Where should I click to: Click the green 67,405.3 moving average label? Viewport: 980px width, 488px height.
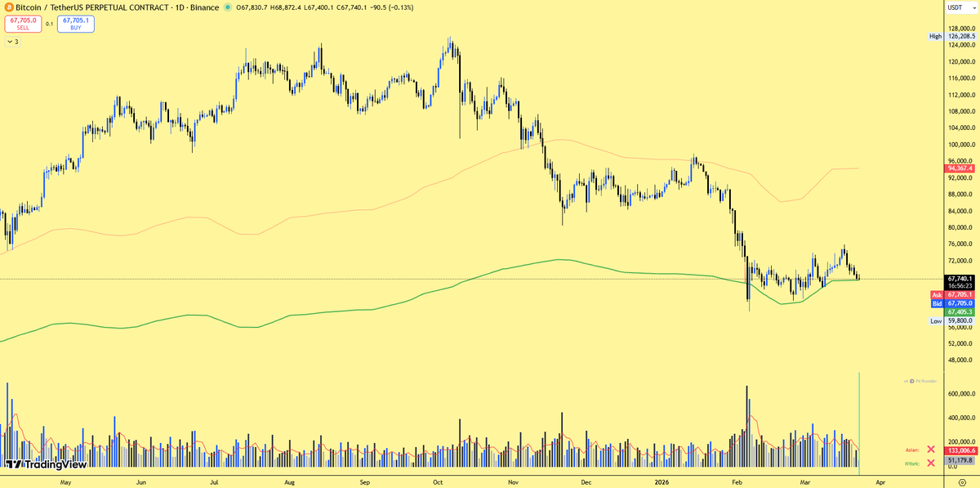(x=961, y=312)
